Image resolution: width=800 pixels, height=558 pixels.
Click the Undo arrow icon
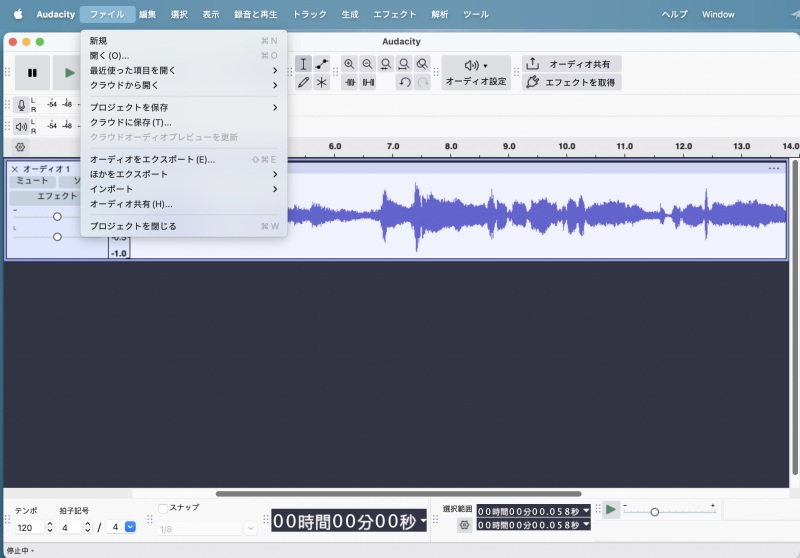405,82
